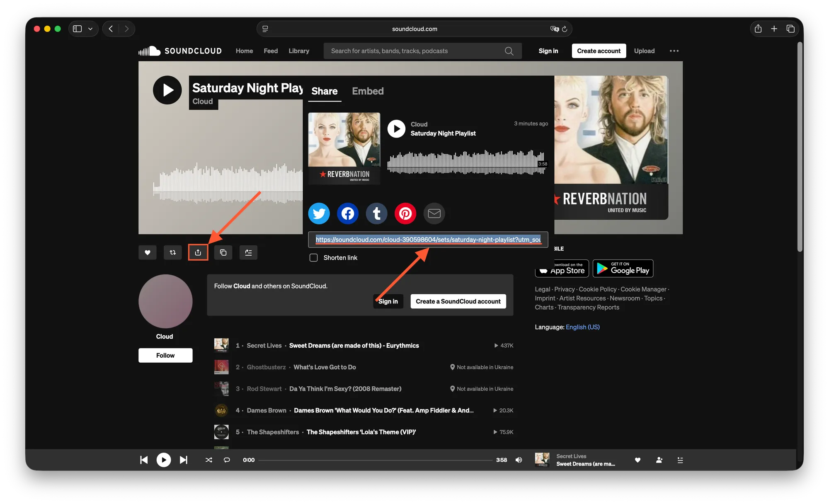The width and height of the screenshot is (829, 504).
Task: Click Create a SoundCloud account button
Action: click(458, 301)
